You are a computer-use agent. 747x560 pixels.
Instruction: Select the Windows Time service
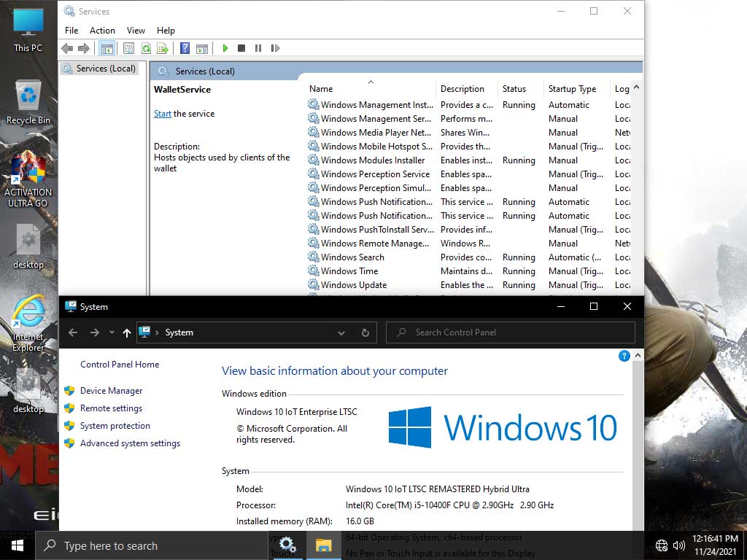tap(469, 271)
